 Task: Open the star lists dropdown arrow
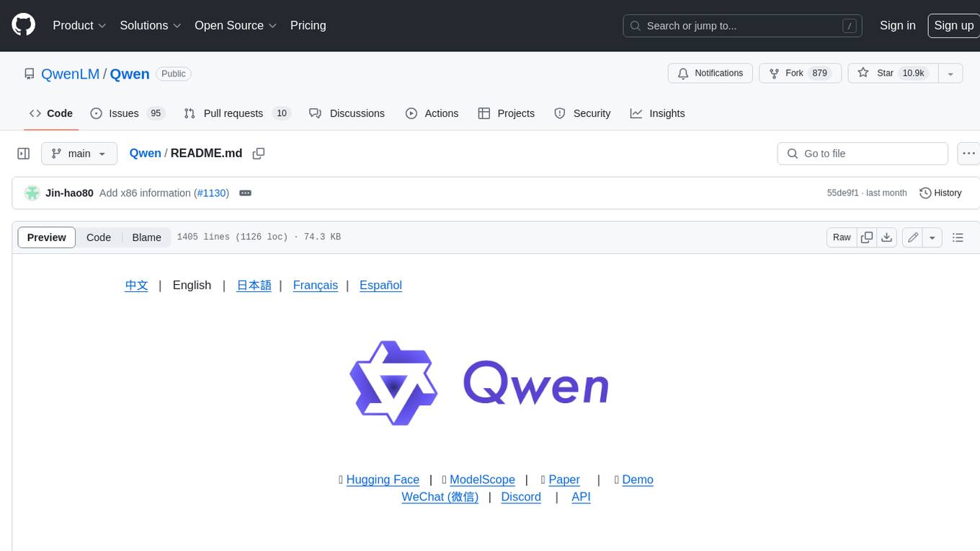tap(950, 74)
